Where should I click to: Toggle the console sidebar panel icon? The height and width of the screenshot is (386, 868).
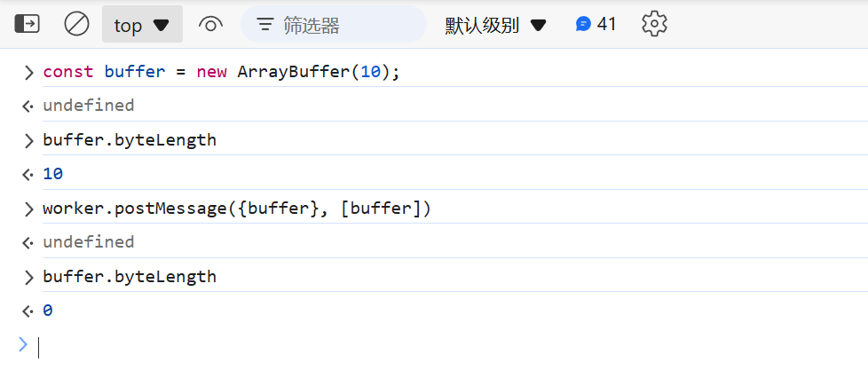pyautogui.click(x=28, y=24)
